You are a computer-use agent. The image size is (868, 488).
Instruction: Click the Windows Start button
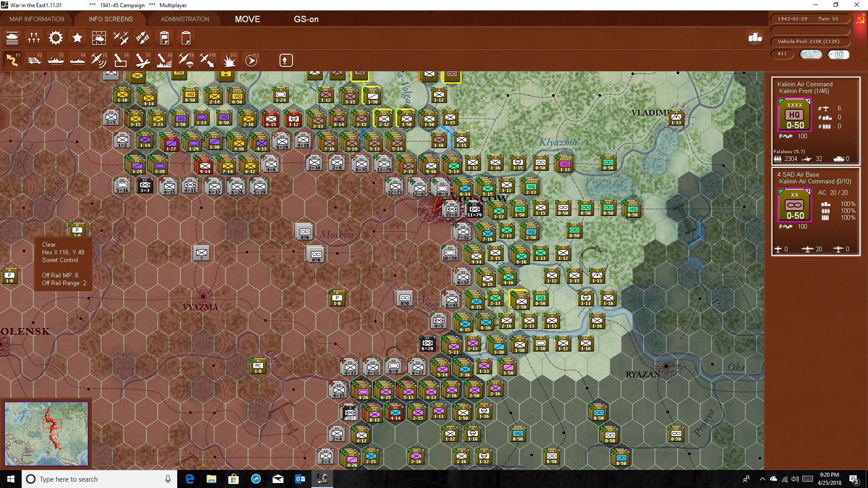11,479
